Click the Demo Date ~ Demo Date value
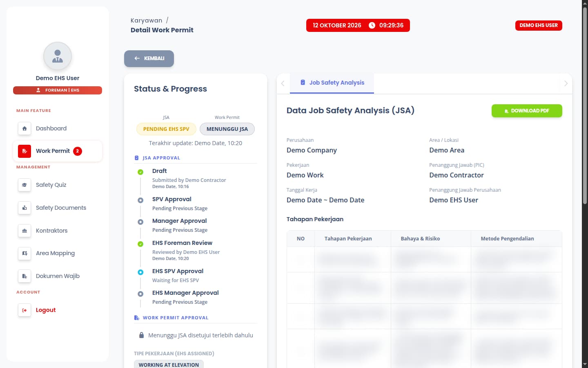Screen dimensions: 588x368 (x=325, y=200)
